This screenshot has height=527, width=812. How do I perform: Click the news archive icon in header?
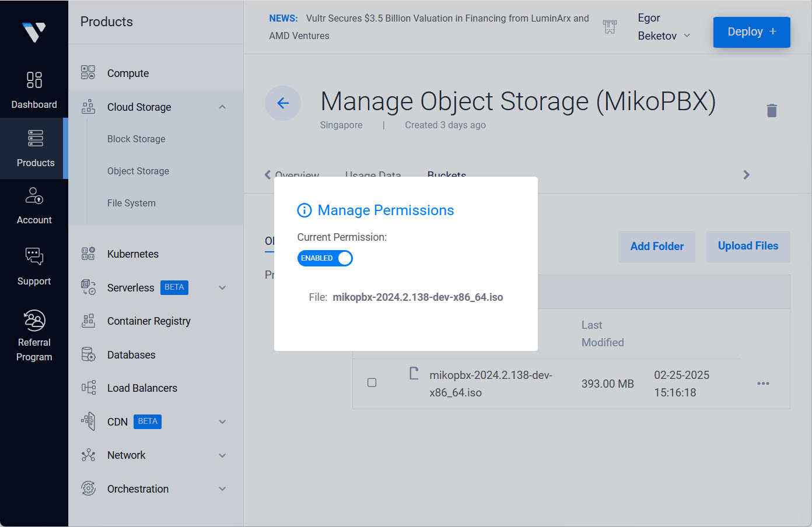tap(610, 27)
